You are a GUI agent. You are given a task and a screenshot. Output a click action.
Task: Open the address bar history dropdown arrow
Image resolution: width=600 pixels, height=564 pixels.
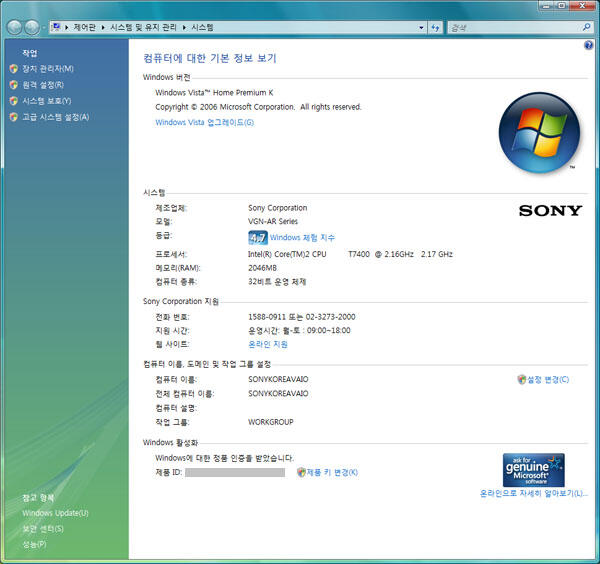[420, 27]
